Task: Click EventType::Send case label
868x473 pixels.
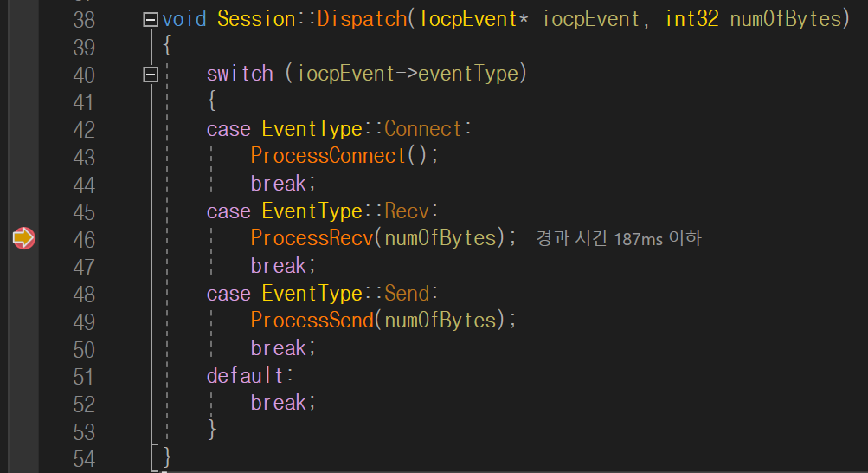Action: [350, 294]
